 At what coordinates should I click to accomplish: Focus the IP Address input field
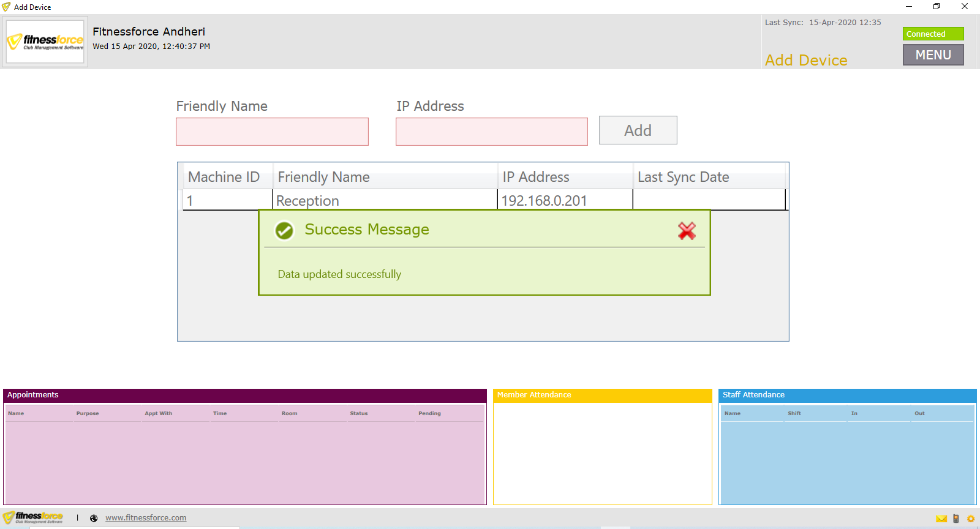point(492,132)
